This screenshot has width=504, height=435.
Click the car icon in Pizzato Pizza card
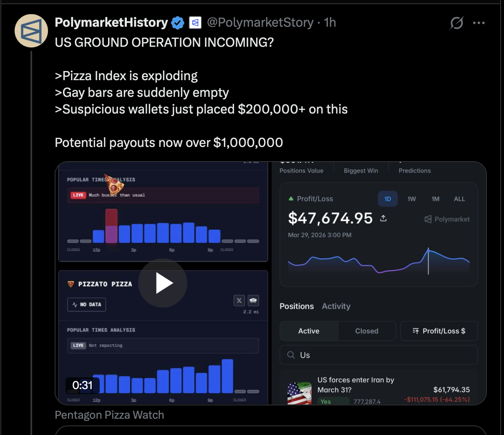[x=253, y=300]
